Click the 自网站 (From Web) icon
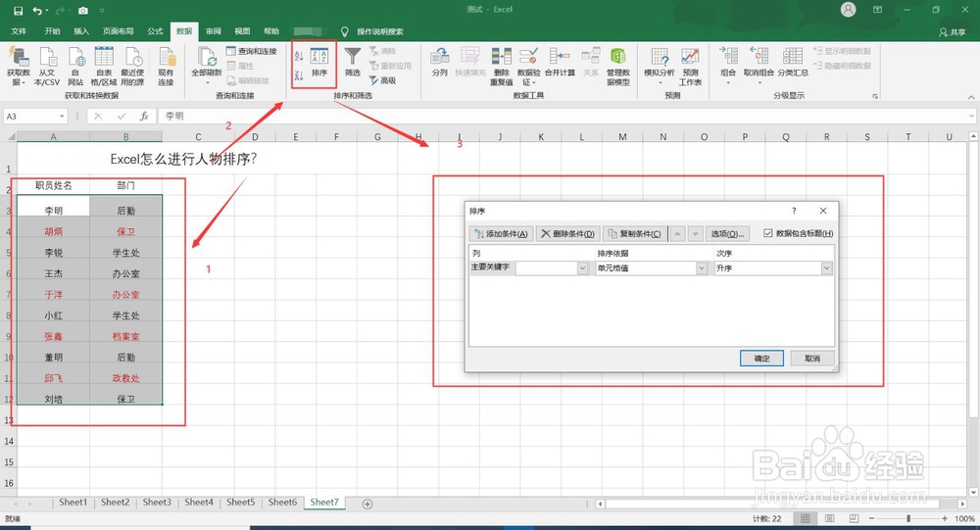 pos(75,66)
